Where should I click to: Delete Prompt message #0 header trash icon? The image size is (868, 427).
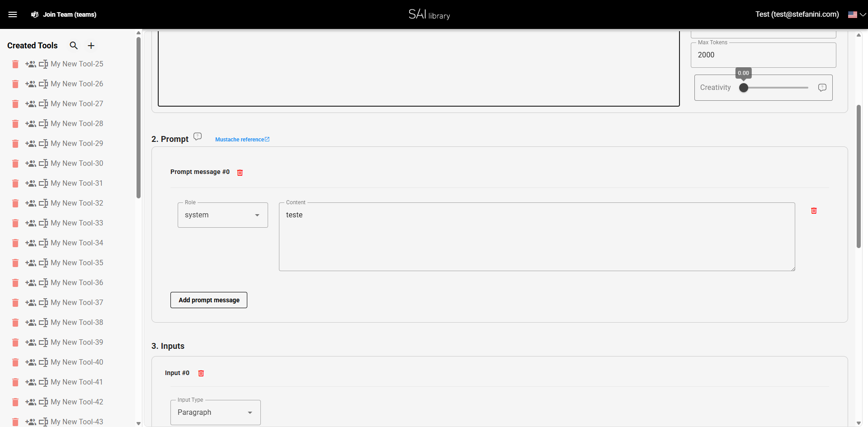point(240,173)
